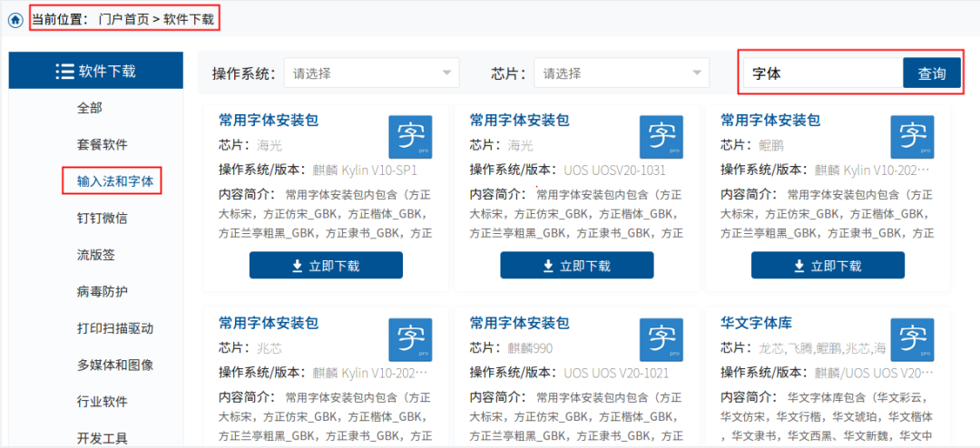Open the 字 icon on the 海光 Kylin V10-SP1 card
This screenshot has height=448, width=980.
tap(410, 137)
